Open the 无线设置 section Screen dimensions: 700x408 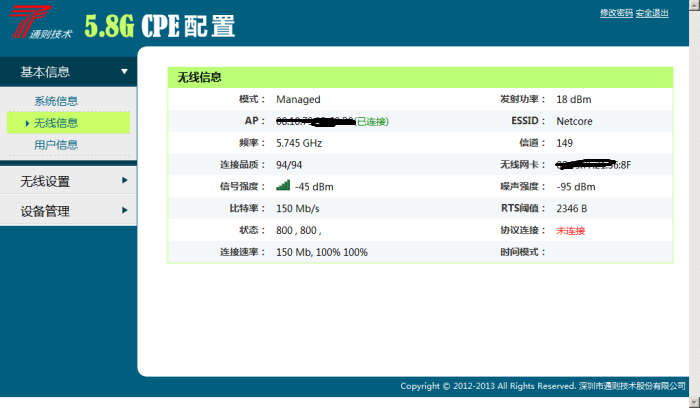(68, 181)
